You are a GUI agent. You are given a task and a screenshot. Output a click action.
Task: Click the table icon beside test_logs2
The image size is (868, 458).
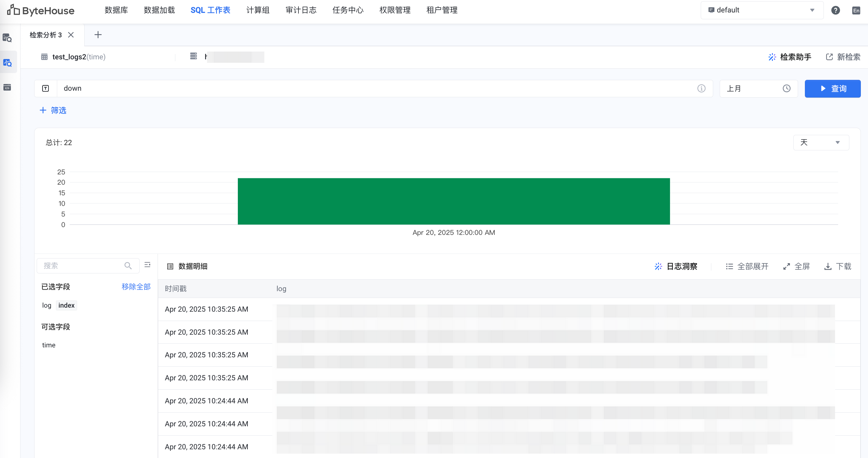(x=44, y=57)
